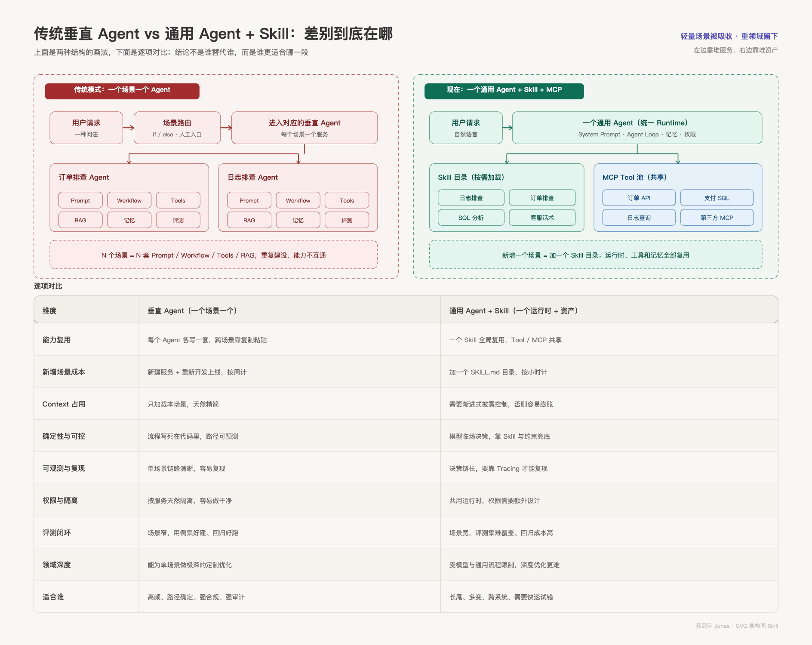Click 评测 chip in 日志排查 Agent
The height and width of the screenshot is (645, 812).
click(x=347, y=220)
